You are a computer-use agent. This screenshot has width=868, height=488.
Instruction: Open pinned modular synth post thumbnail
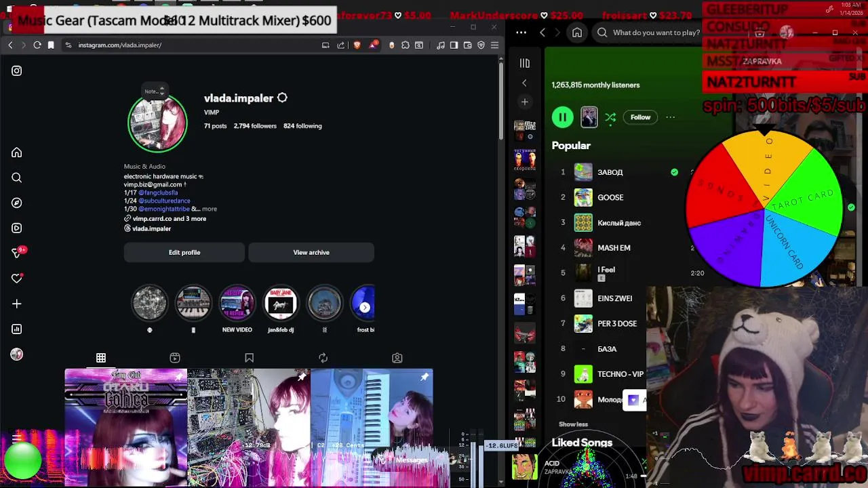click(249, 428)
